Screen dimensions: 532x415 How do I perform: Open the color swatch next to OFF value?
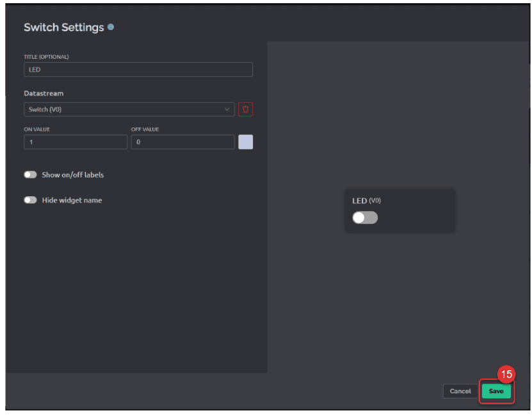coord(245,142)
